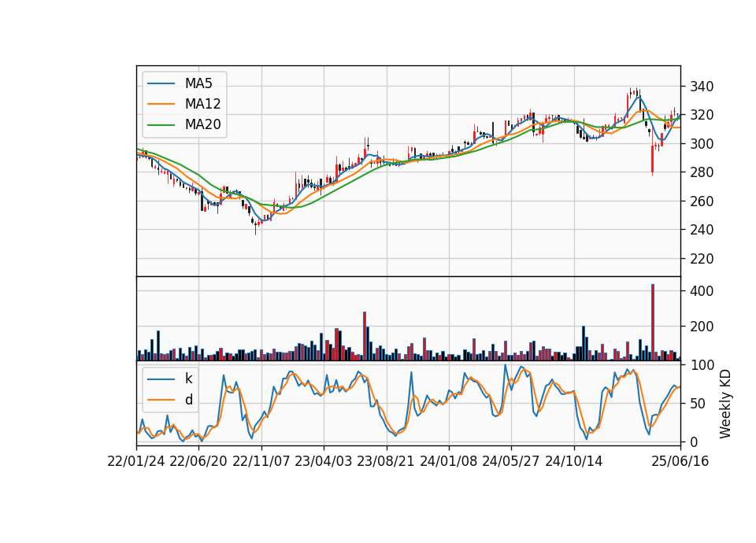Screen dimensions: 756x543
Task: Click the green MA20 legend line sample
Action: click(161, 125)
